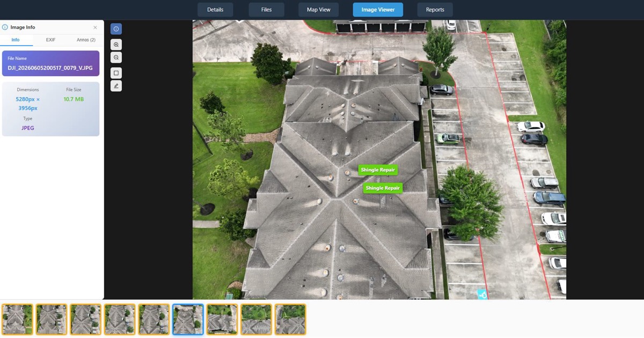The image size is (644, 338).
Task: Open the third thumbnail in the filmstrip
Action: [85, 319]
